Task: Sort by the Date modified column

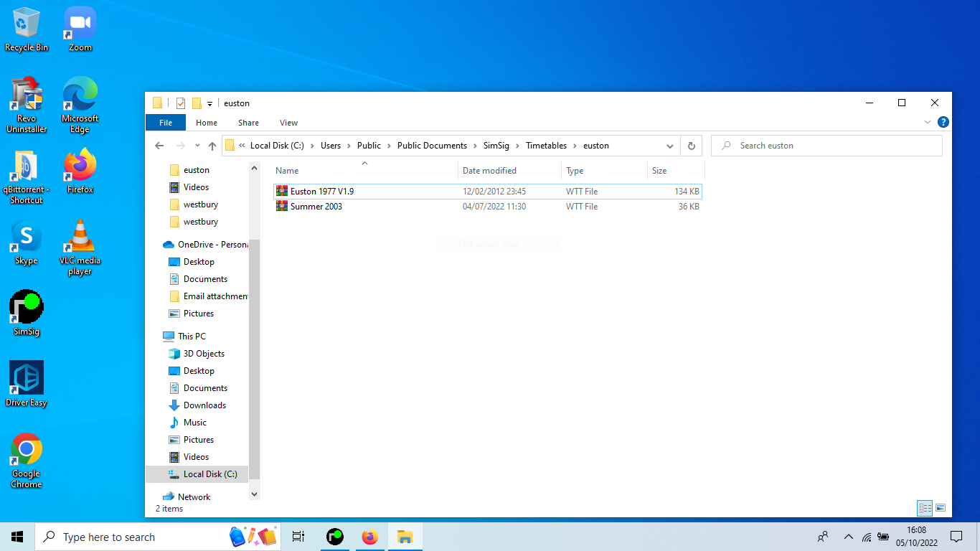Action: coord(509,171)
